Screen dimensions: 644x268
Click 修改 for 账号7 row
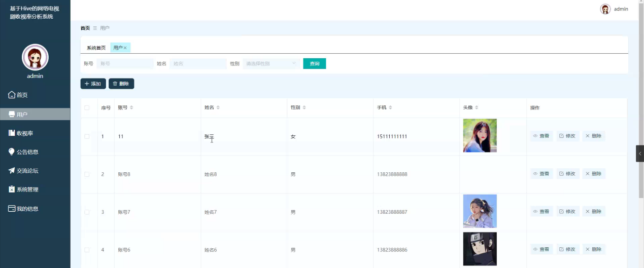click(567, 211)
